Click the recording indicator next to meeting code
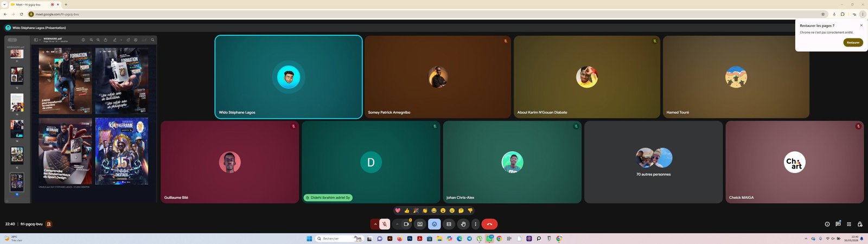This screenshot has height=244, width=868. pyautogui.click(x=49, y=224)
